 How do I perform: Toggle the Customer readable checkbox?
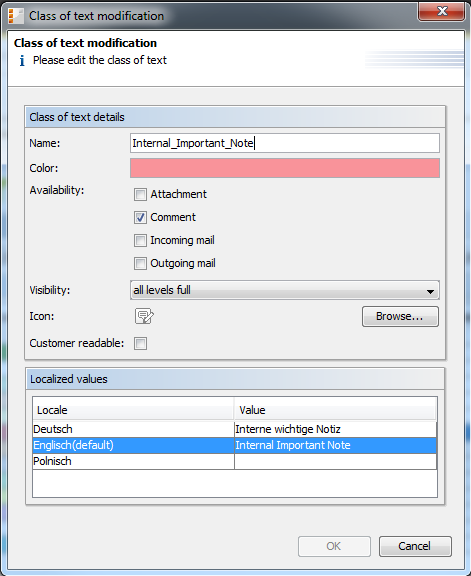(140, 343)
